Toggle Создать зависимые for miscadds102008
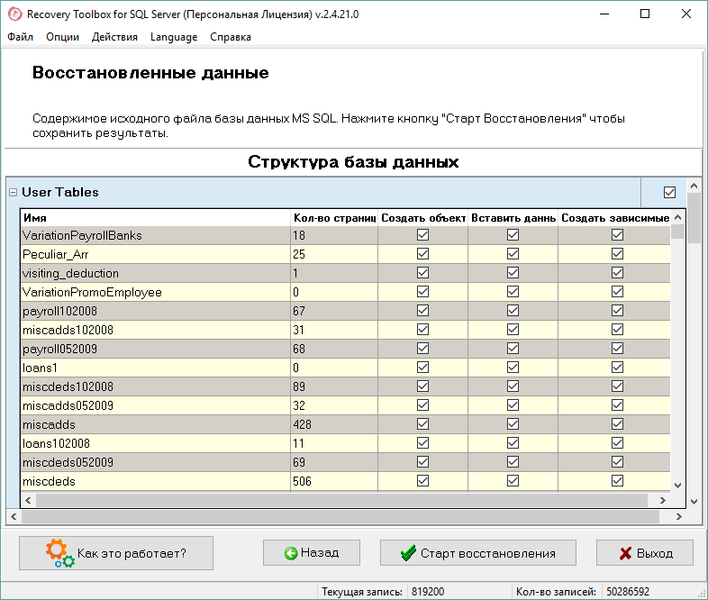 click(617, 330)
